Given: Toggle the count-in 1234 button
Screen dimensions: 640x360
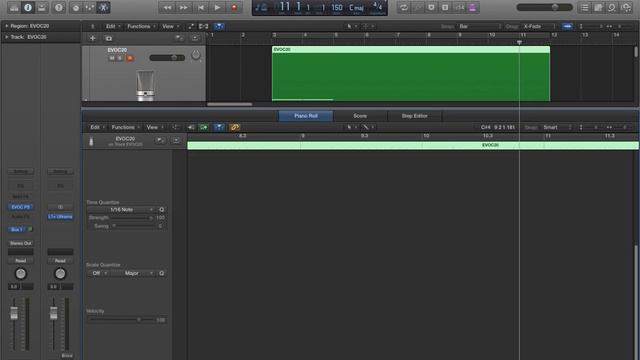Looking at the screenshot, I should pyautogui.click(x=459, y=7).
